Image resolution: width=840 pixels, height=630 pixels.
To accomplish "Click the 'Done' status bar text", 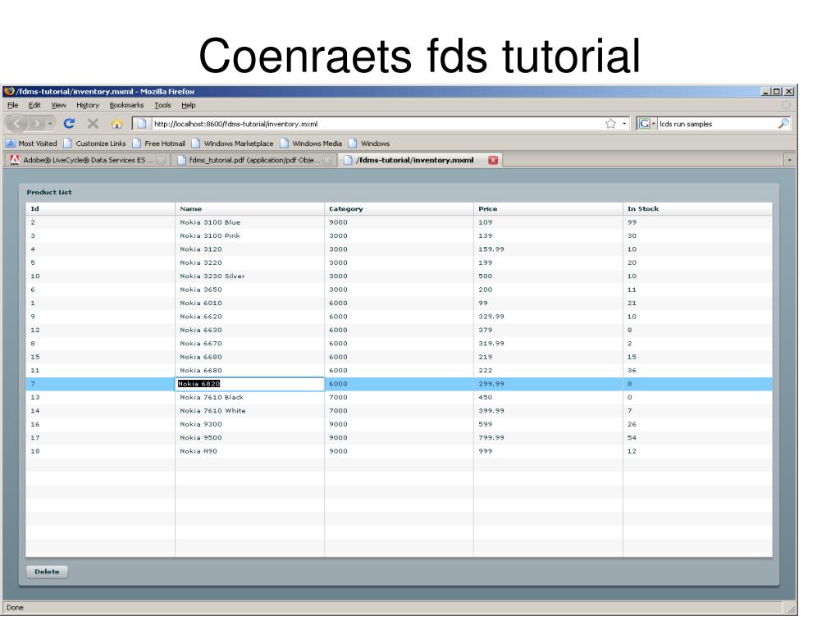I will pyautogui.click(x=15, y=608).
